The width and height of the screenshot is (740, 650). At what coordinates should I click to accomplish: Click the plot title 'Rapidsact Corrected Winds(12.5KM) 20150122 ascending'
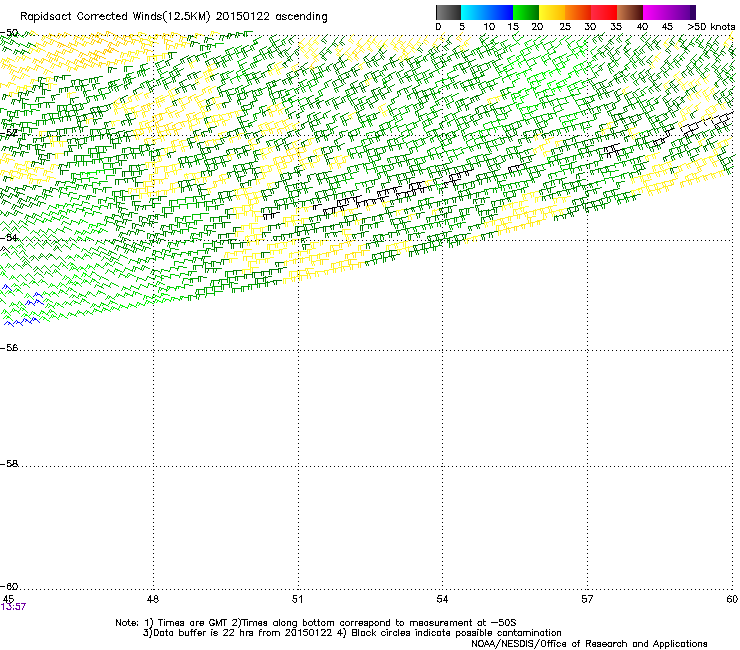point(174,17)
